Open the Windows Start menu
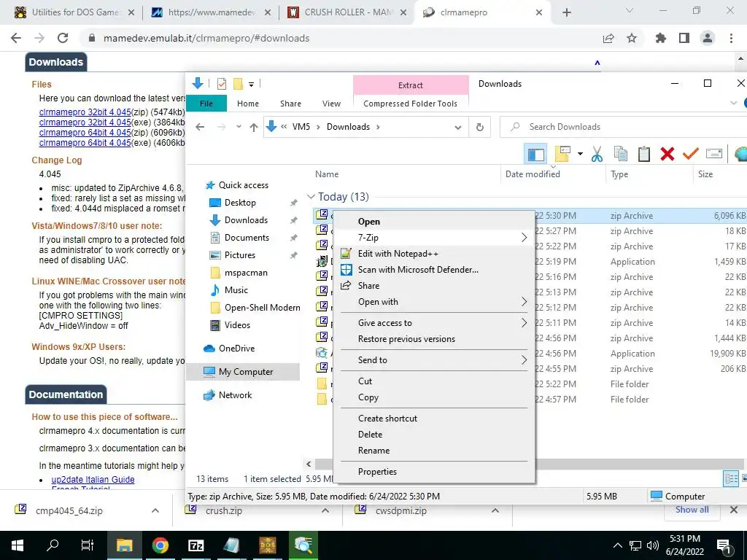 pos(18,545)
